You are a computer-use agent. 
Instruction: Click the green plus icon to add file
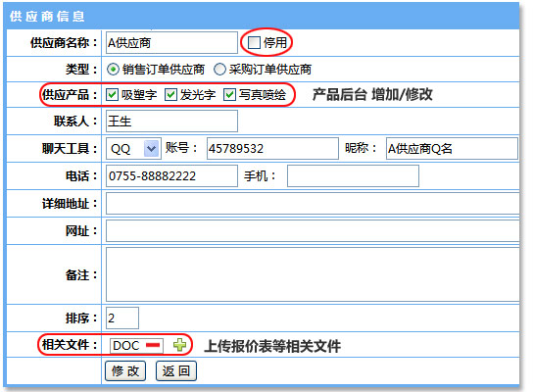click(x=179, y=345)
